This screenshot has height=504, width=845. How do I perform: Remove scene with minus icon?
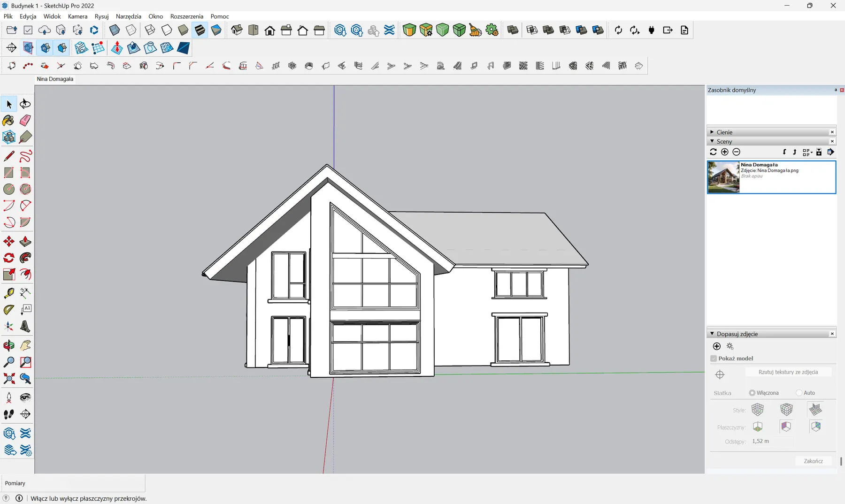737,152
